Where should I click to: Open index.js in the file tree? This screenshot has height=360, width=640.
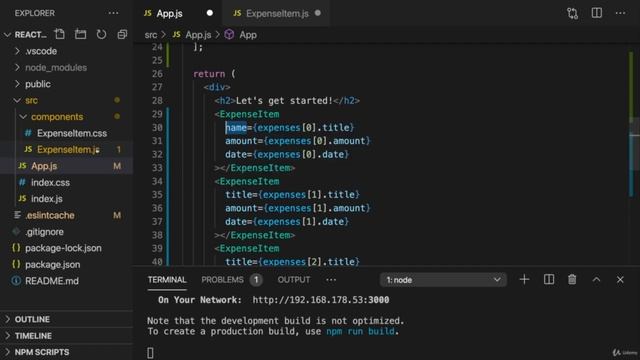tap(66, 199)
